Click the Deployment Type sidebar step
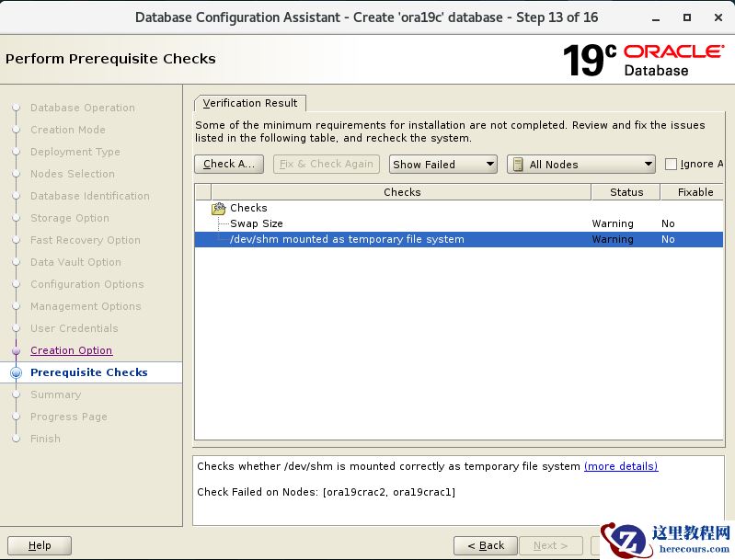This screenshot has height=560, width=735. (75, 152)
